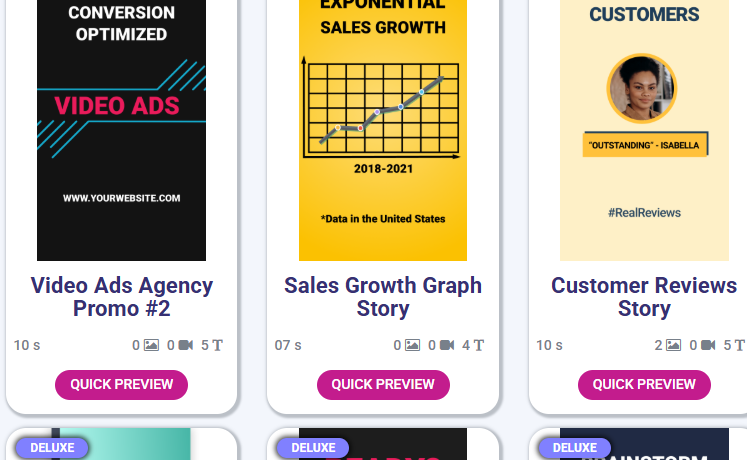Click image count icon on Video Ads Agency card
The height and width of the screenshot is (460, 747).
pyautogui.click(x=152, y=345)
